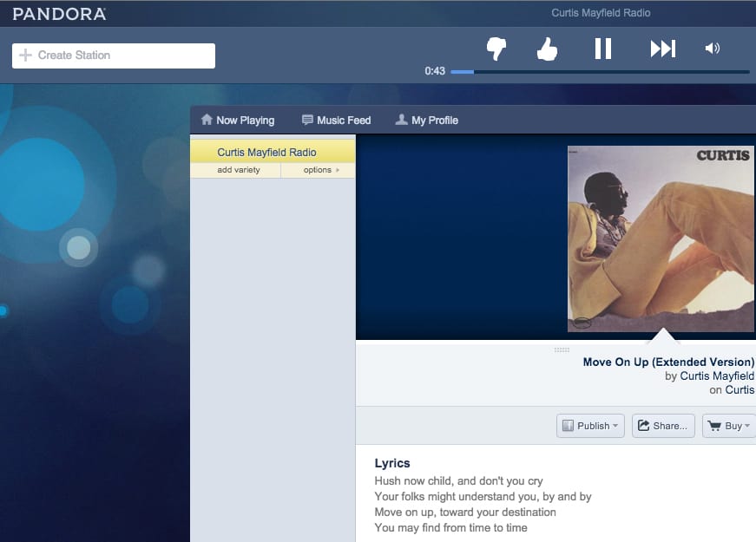The image size is (756, 542).
Task: Click lyric 'Your folks might understand you, by and by'
Action: click(x=483, y=496)
